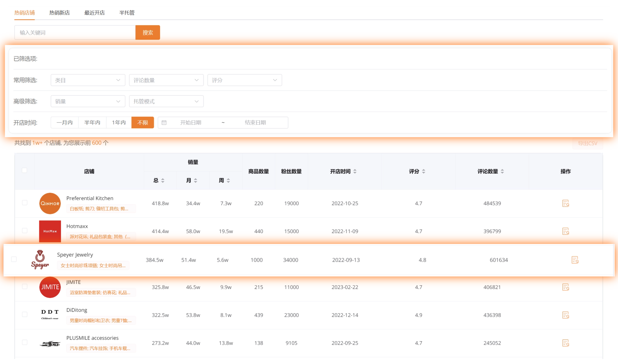The image size is (618, 364).
Task: Open the 托管模式 filter dropdown
Action: 166,101
